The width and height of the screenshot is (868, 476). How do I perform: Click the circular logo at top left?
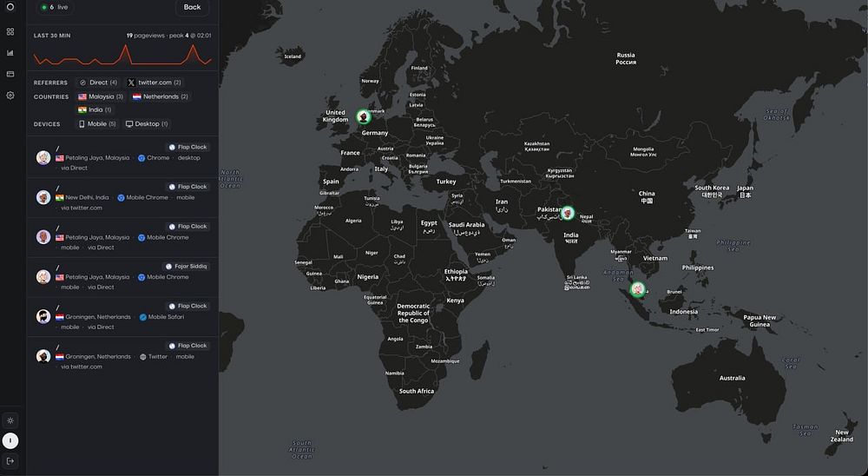(10, 7)
